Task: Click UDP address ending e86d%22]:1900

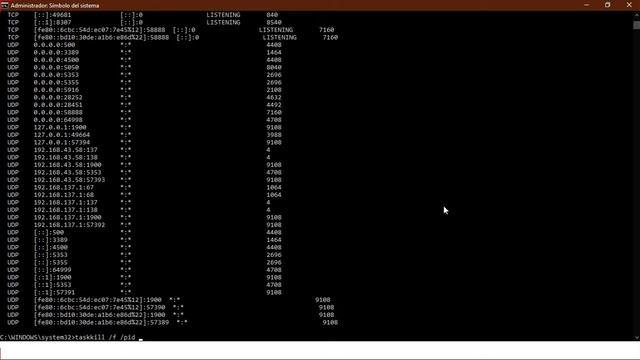Action: point(99,315)
